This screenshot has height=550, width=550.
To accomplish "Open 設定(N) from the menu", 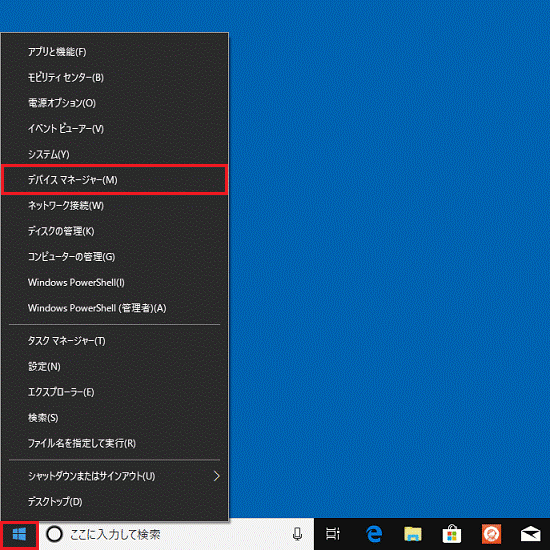I will [x=115, y=367].
